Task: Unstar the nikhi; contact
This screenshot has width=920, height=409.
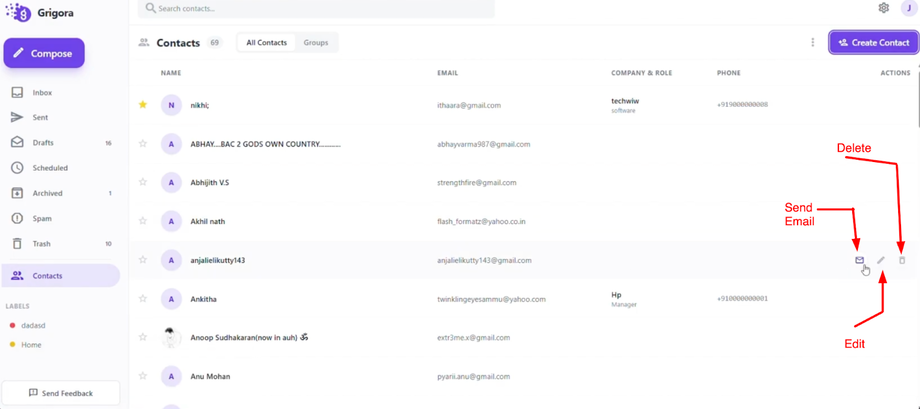Action: (x=142, y=104)
